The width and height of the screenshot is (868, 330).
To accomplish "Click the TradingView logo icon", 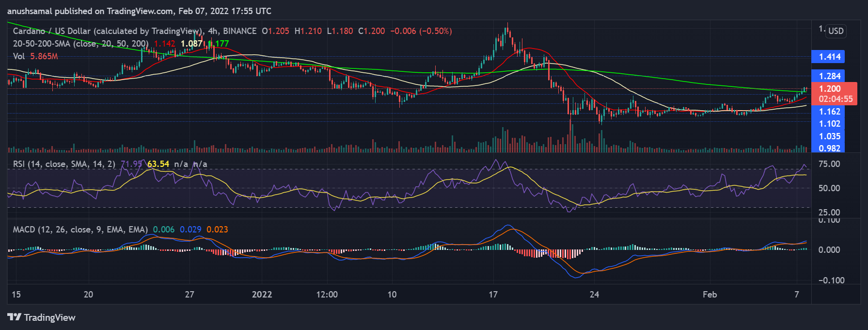I will click(15, 317).
